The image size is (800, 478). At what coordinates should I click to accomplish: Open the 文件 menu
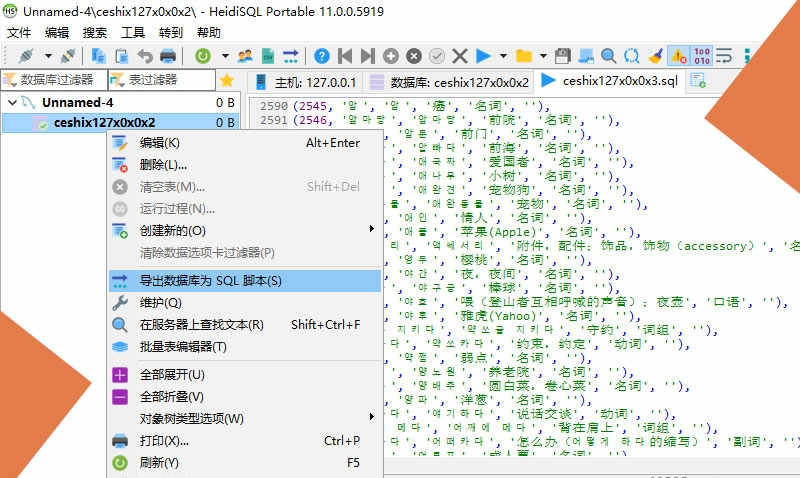(19, 33)
